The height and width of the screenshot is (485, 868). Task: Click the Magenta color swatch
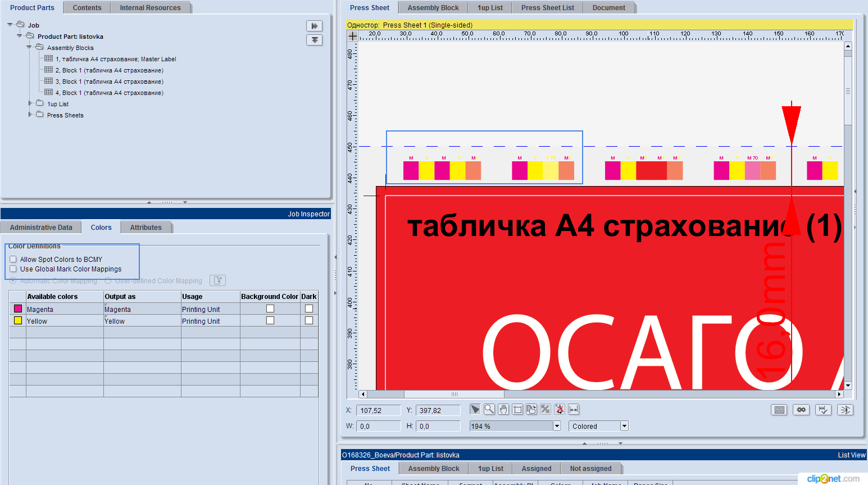18,309
